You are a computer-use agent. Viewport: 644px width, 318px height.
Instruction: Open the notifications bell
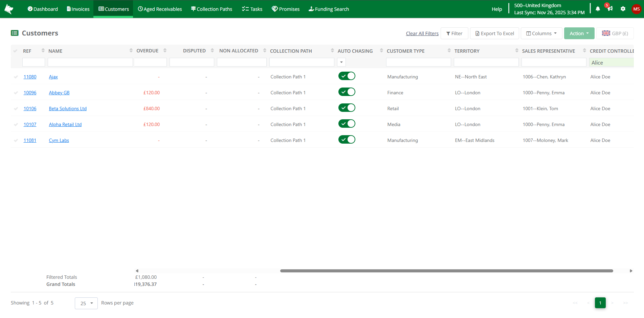pos(598,9)
